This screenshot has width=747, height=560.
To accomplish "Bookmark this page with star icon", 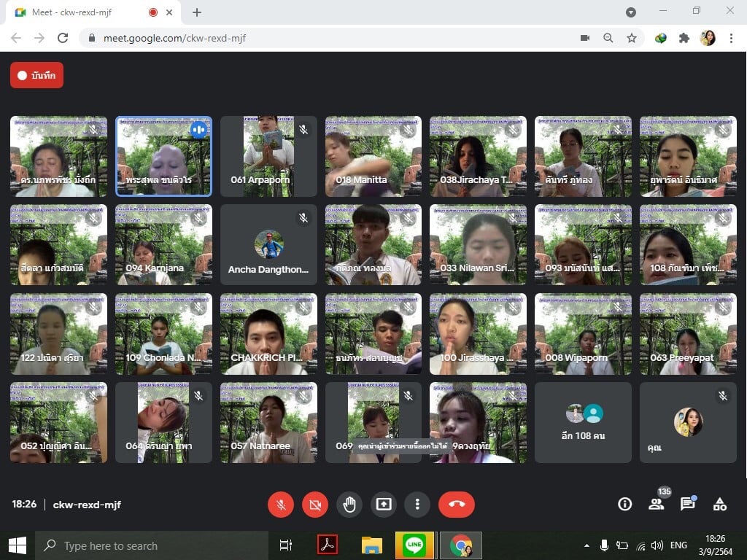I will coord(632,38).
